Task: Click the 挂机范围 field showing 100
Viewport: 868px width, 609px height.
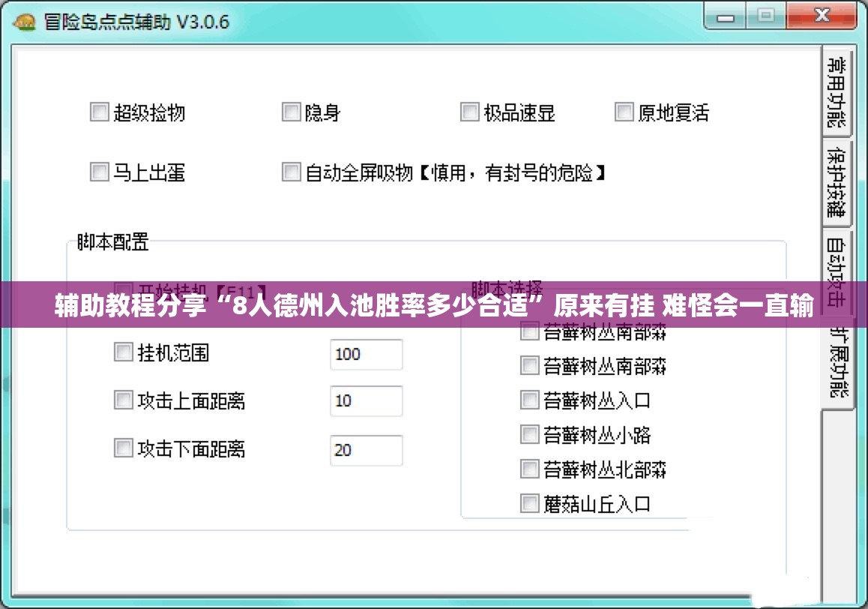Action: (x=367, y=354)
